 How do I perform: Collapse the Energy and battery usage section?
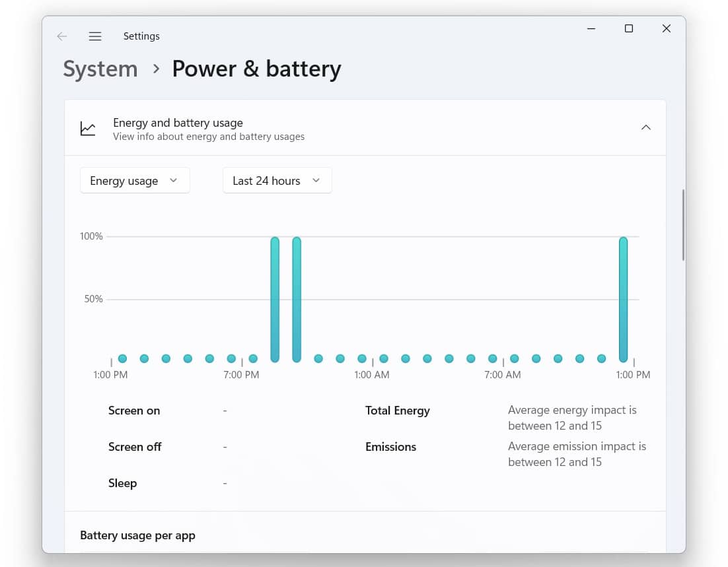pos(645,127)
